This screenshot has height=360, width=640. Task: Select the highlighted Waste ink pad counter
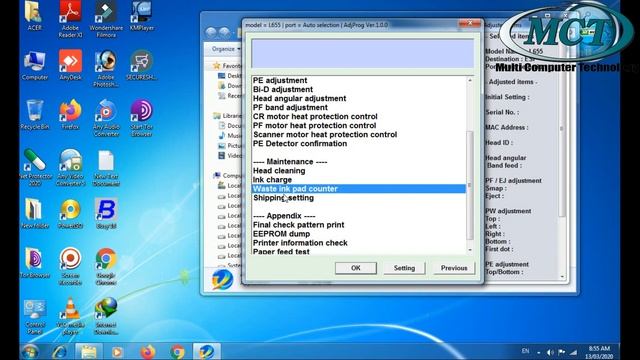359,189
